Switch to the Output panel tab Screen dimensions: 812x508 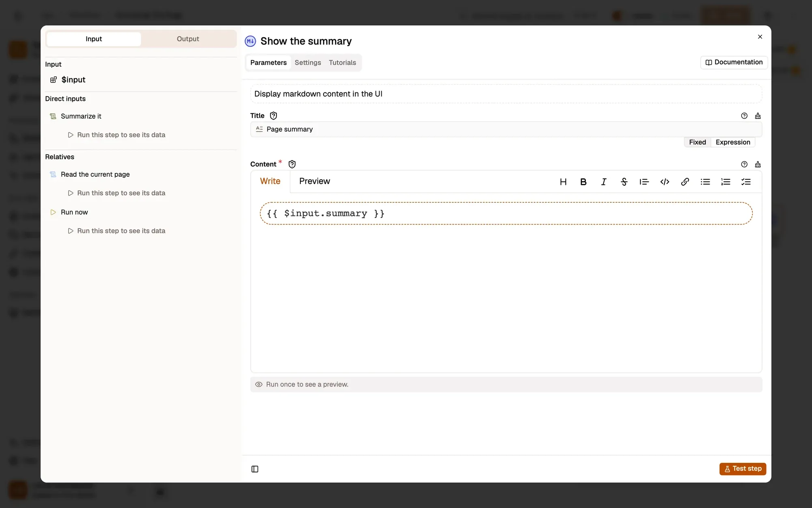click(x=188, y=39)
